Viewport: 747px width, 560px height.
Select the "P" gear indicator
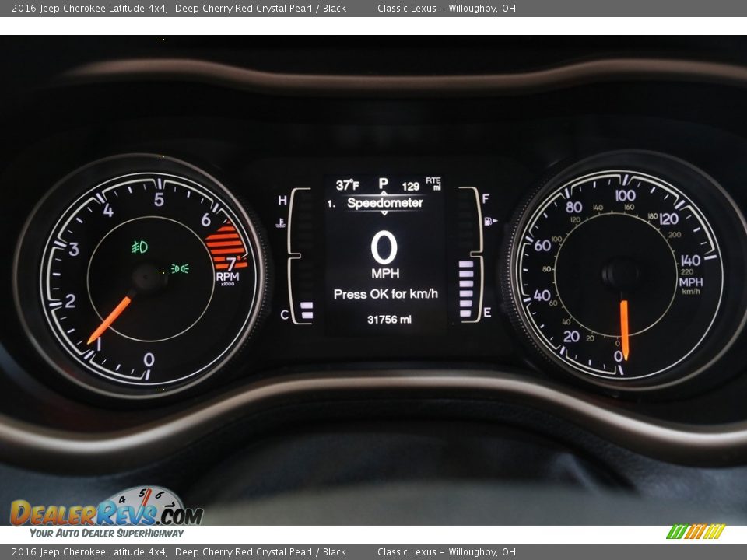[384, 184]
